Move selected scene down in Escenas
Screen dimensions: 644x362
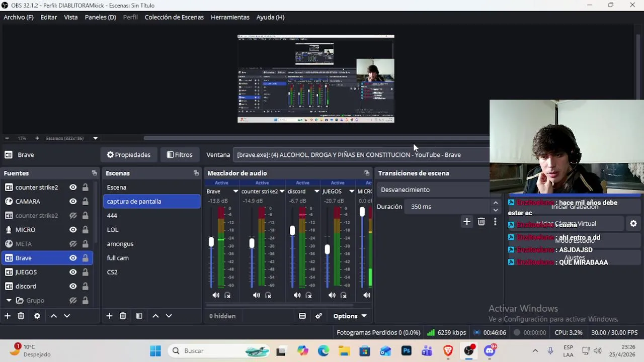point(169,316)
